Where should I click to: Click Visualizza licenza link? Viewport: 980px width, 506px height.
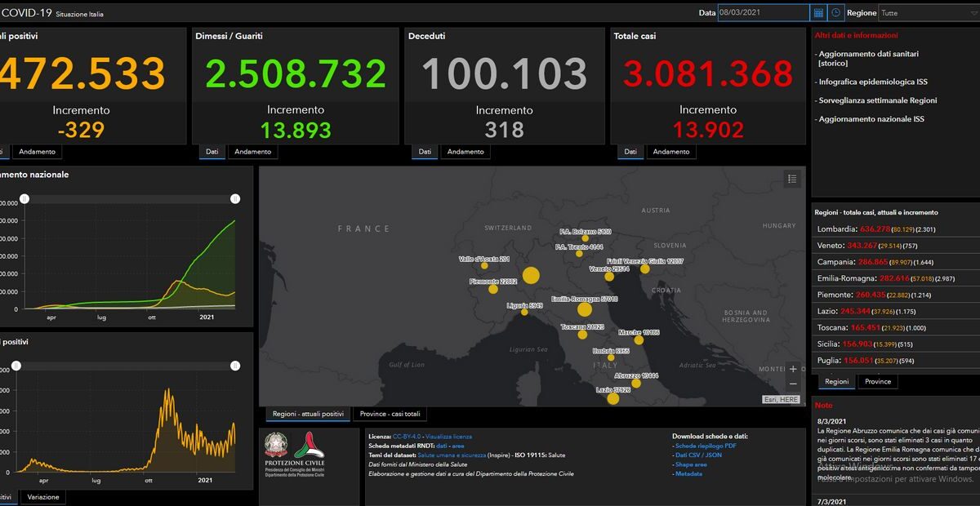[448, 437]
